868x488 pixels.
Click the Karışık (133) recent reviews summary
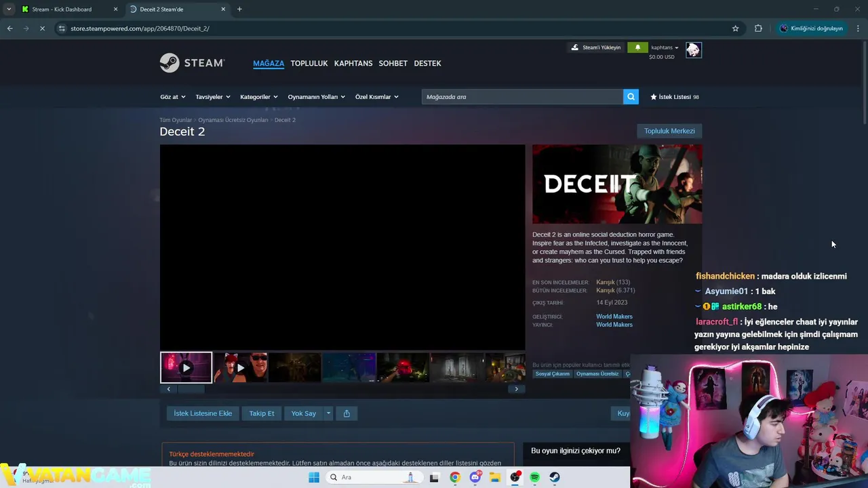tap(613, 282)
